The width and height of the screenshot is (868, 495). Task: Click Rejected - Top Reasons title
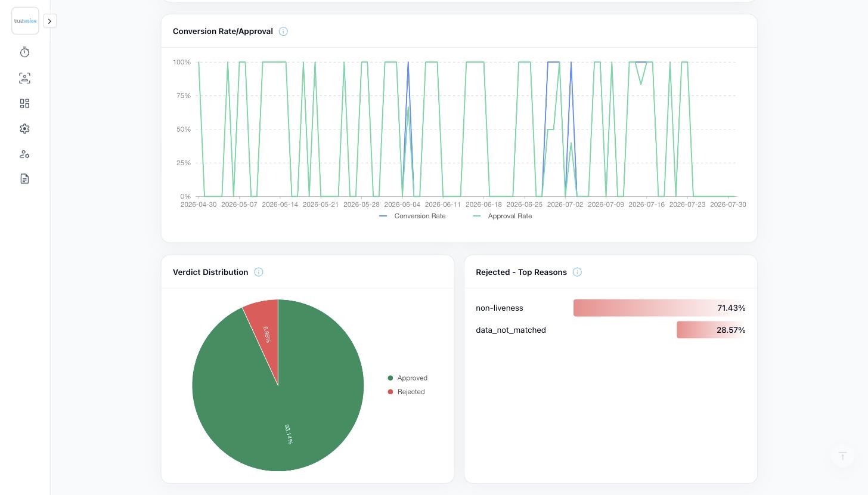pos(522,272)
